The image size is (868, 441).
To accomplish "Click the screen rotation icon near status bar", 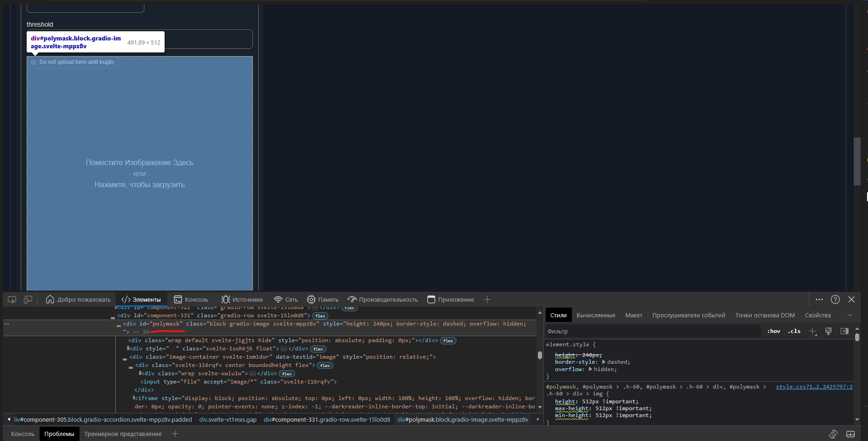I will point(834,434).
